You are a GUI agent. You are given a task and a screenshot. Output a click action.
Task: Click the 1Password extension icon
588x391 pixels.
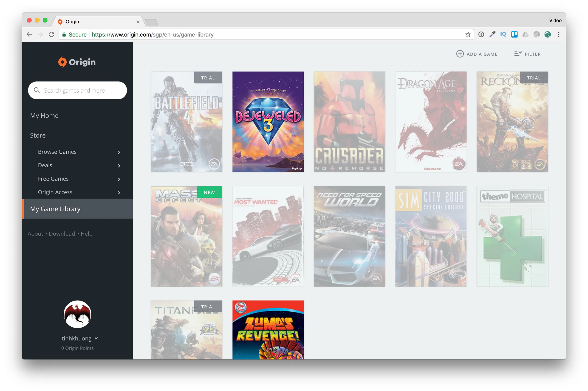point(481,34)
